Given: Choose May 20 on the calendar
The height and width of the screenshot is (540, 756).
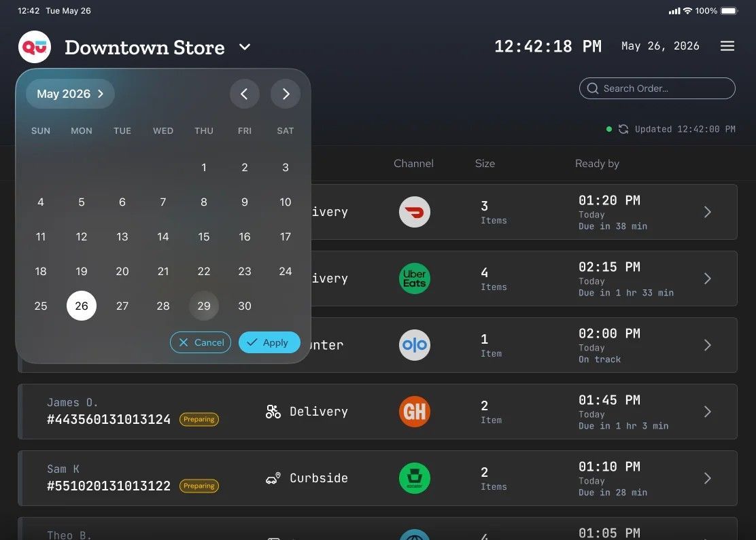Looking at the screenshot, I should 122,271.
